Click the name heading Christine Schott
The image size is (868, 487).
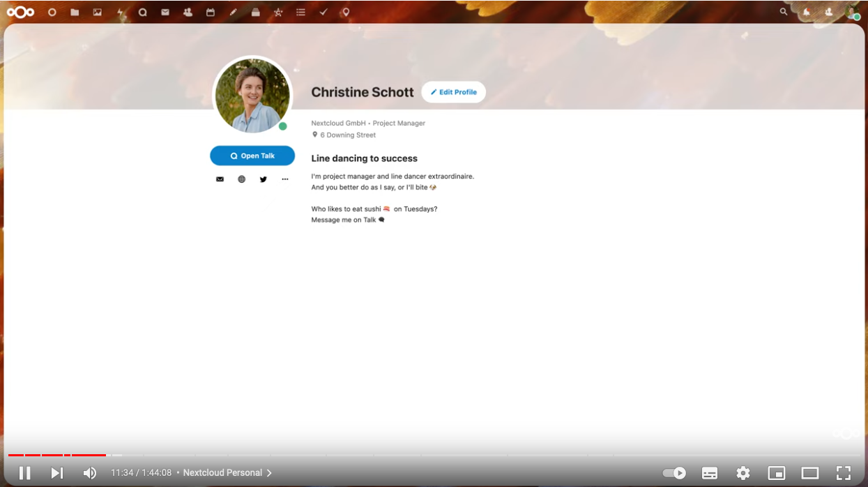point(363,92)
